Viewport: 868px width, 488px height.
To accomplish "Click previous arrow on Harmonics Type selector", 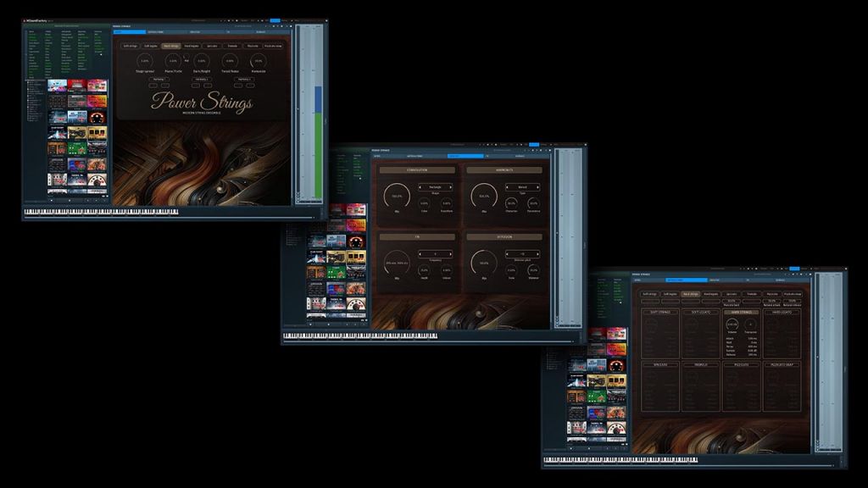I will pyautogui.click(x=507, y=187).
